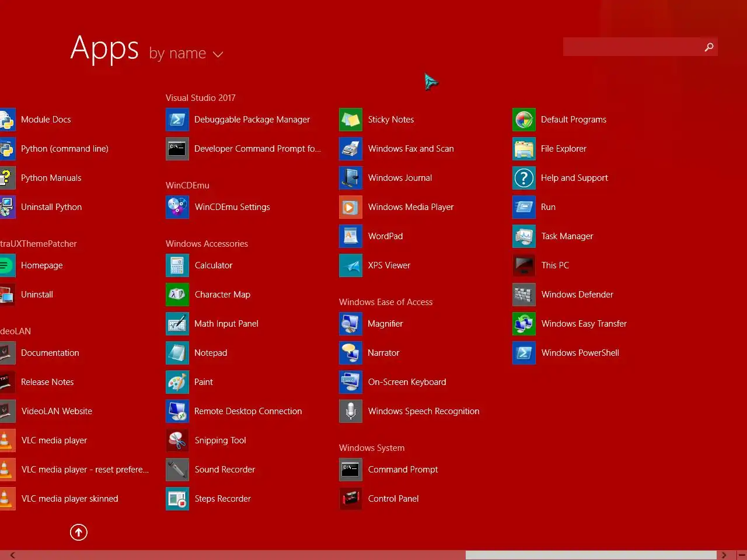Select the WinCDEmu group header
747x560 pixels.
[x=187, y=185]
